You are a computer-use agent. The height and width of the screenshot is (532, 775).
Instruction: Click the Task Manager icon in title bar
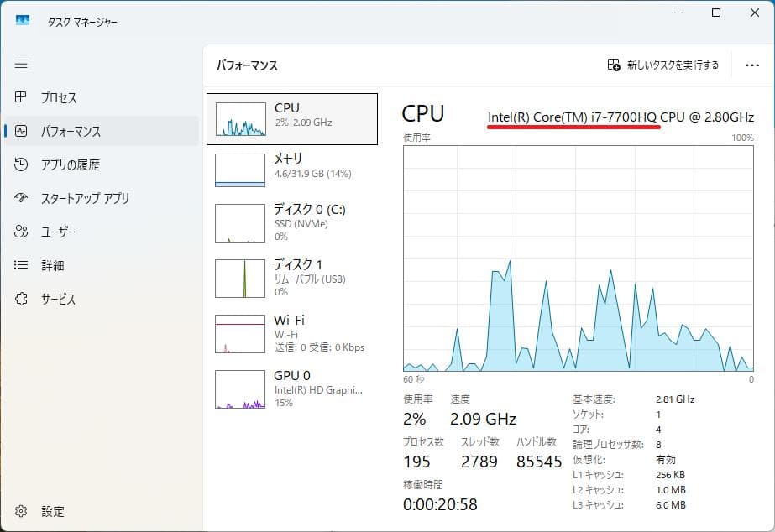point(21,18)
